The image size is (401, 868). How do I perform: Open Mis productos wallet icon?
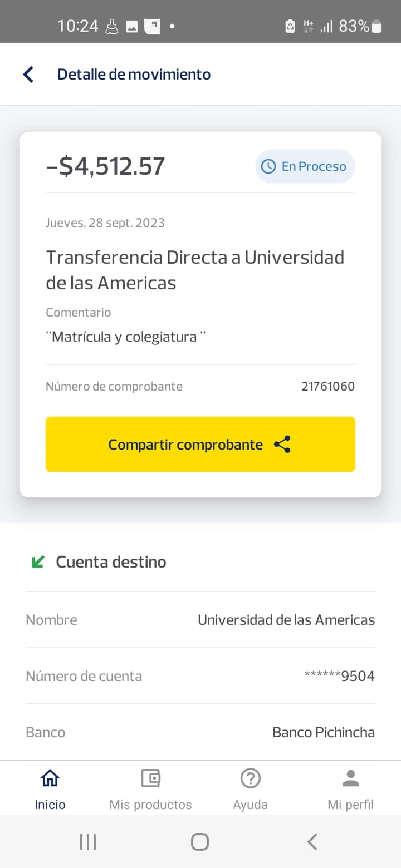click(x=150, y=778)
